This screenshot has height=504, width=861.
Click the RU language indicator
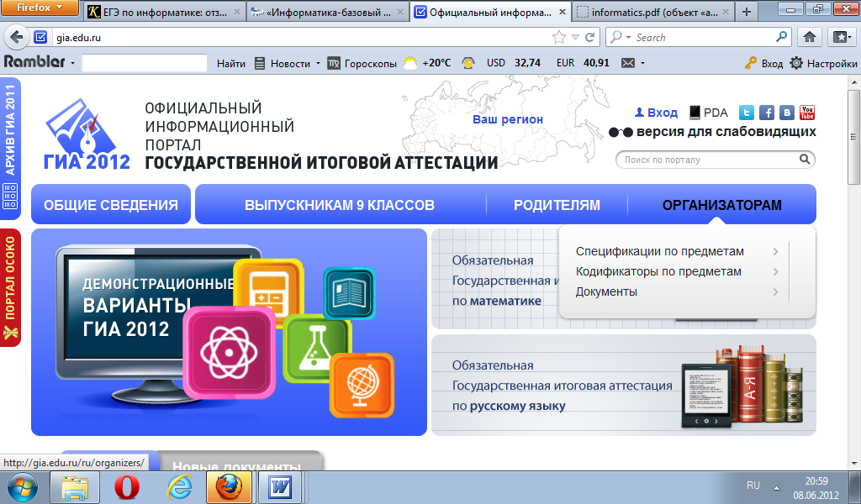pos(753,486)
